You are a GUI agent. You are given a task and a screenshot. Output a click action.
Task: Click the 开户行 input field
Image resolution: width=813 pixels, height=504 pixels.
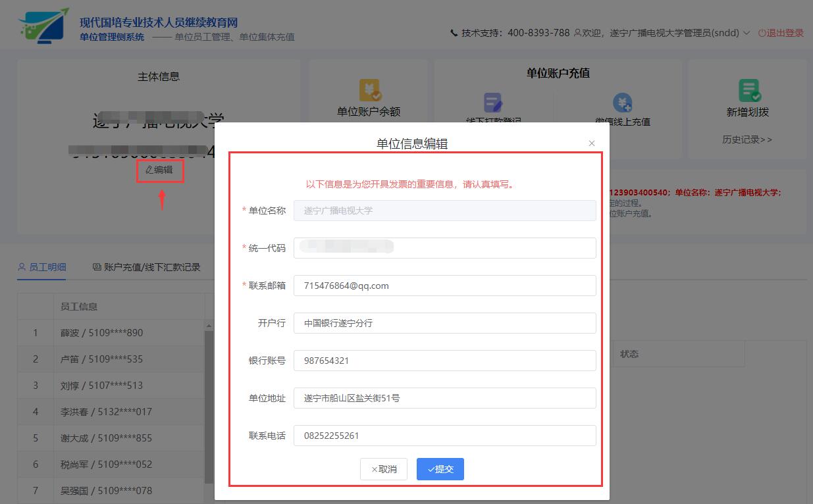(445, 323)
